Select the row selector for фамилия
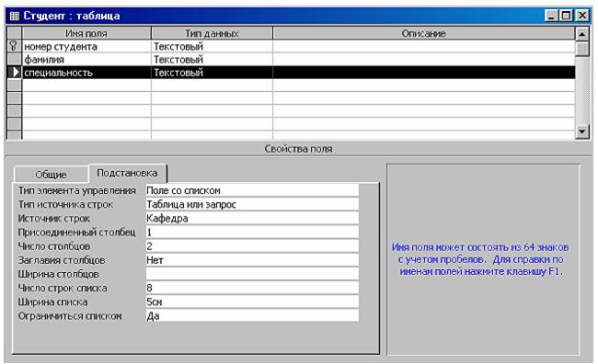The width and height of the screenshot is (598, 364). (x=14, y=60)
